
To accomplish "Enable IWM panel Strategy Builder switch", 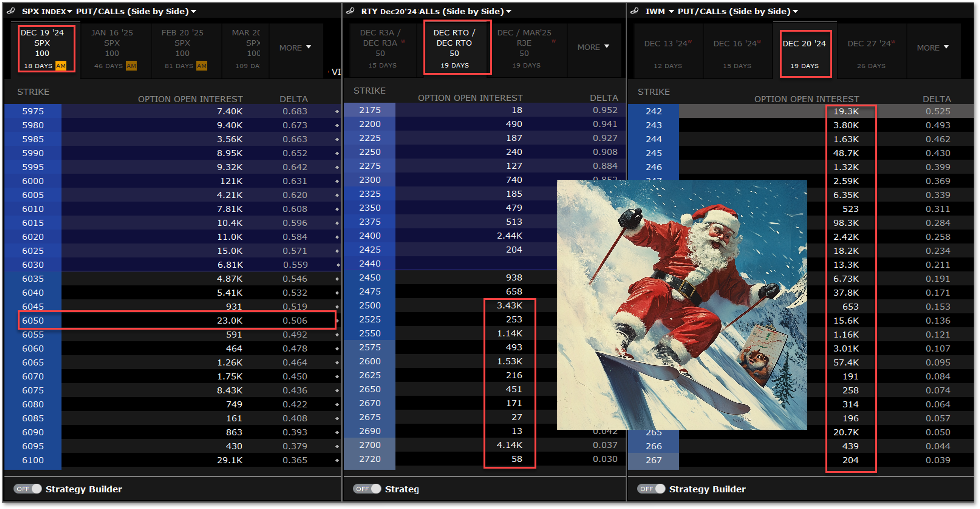I will point(651,489).
